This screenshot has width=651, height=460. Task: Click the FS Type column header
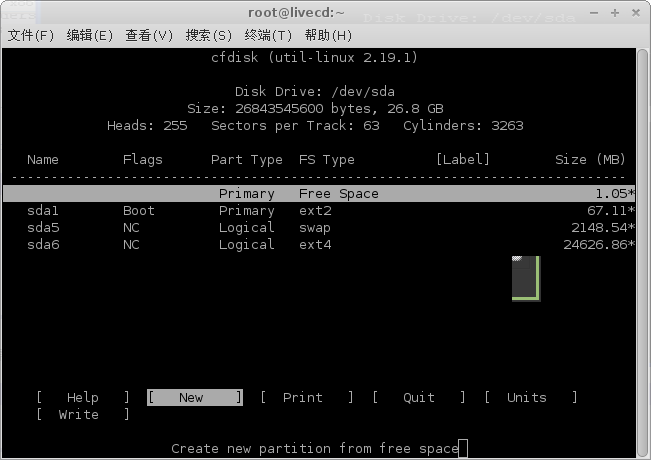click(x=327, y=160)
